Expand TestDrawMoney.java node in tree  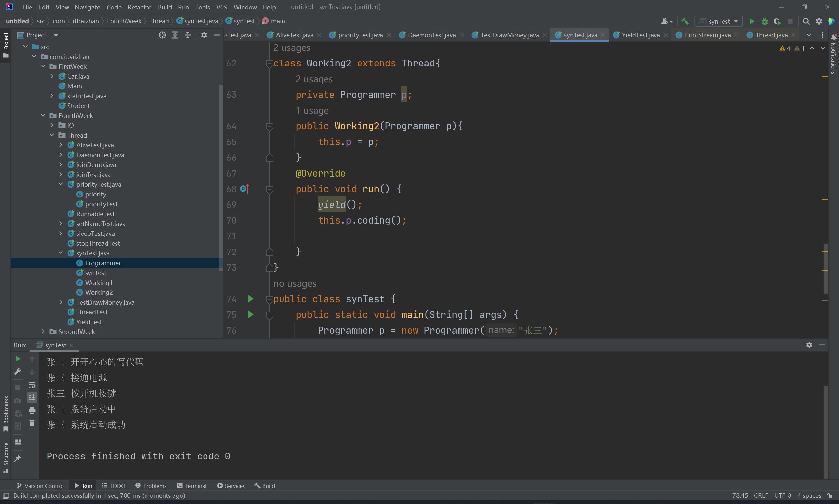click(61, 302)
